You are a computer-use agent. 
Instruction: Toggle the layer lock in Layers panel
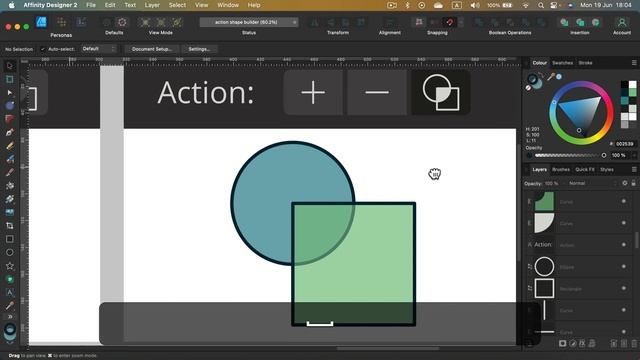[x=633, y=183]
